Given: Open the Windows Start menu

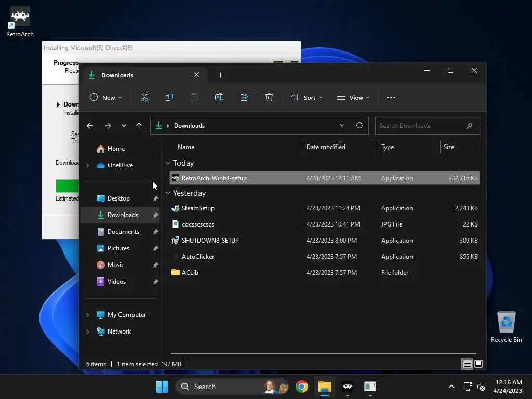Looking at the screenshot, I should tap(162, 387).
